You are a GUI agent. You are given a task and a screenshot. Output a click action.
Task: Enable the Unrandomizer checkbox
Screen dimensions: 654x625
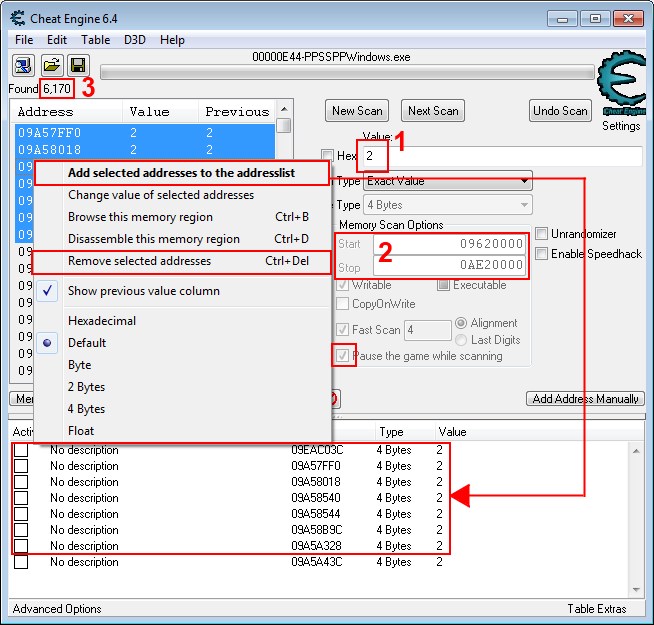click(542, 234)
